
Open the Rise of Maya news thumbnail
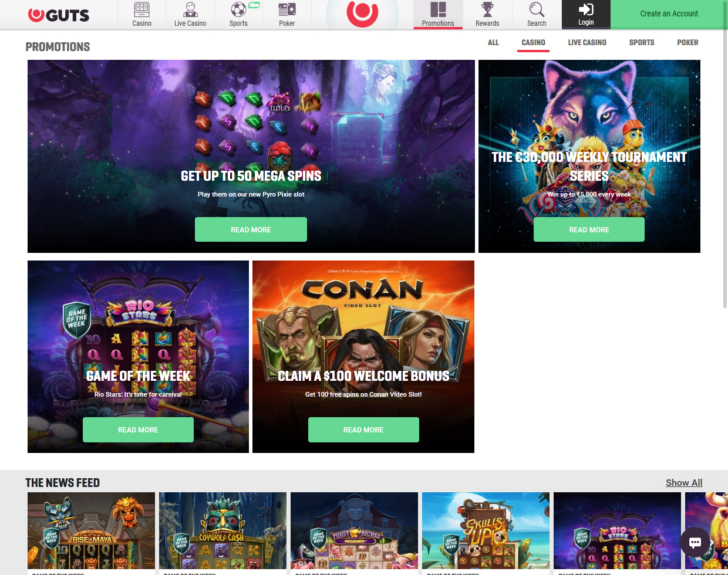pos(91,531)
